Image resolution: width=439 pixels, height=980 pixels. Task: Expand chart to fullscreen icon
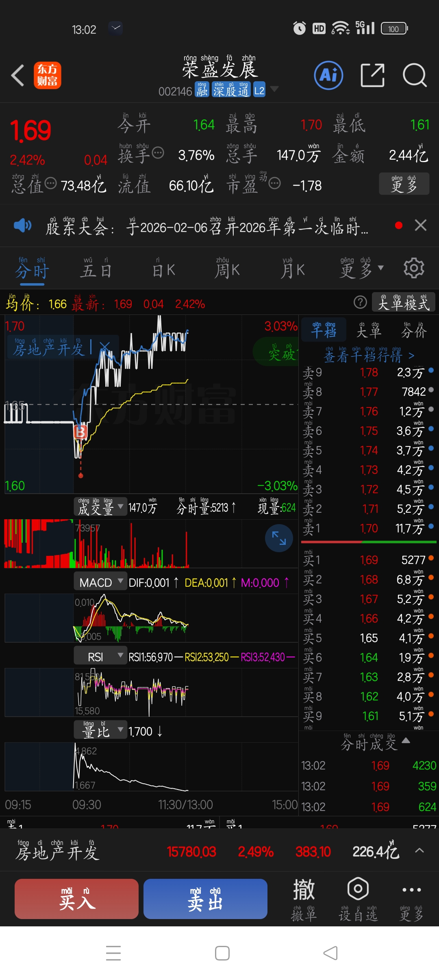(x=279, y=538)
